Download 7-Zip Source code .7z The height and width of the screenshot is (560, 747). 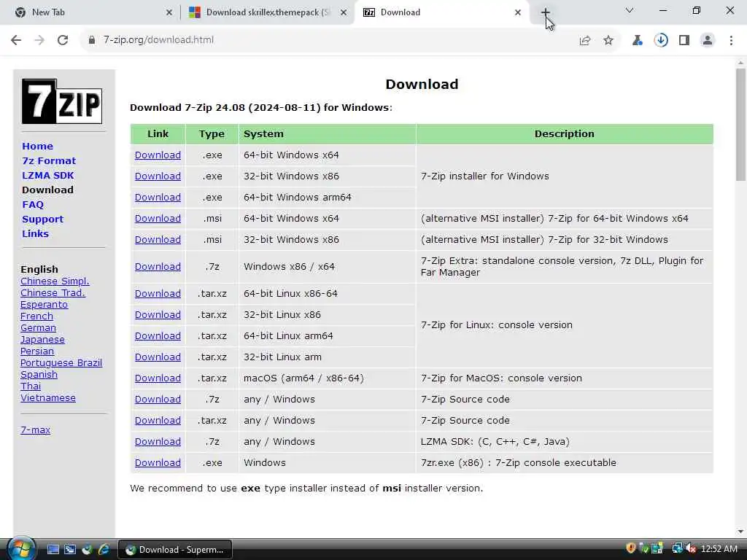pos(158,399)
